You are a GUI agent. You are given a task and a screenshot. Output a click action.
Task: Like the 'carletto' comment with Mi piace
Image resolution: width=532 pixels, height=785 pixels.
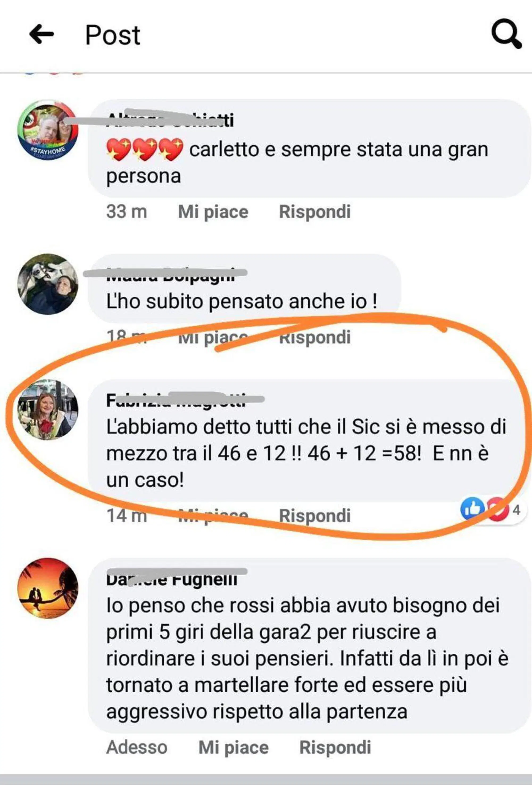click(213, 212)
